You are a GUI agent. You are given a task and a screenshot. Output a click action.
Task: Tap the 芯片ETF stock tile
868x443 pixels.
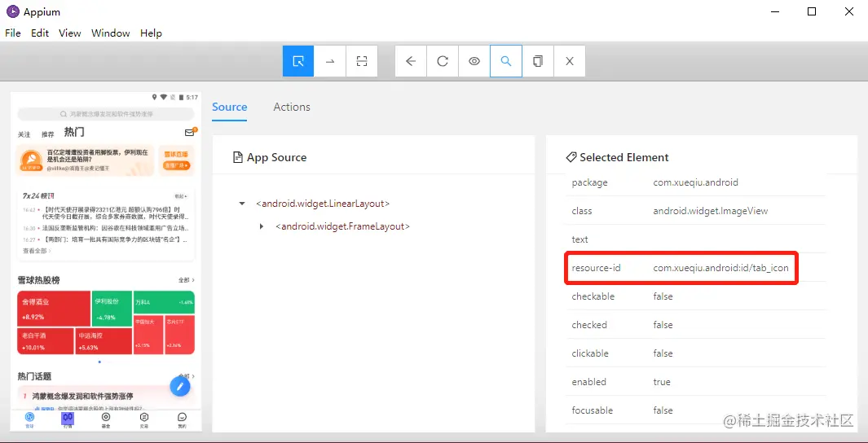tap(179, 335)
